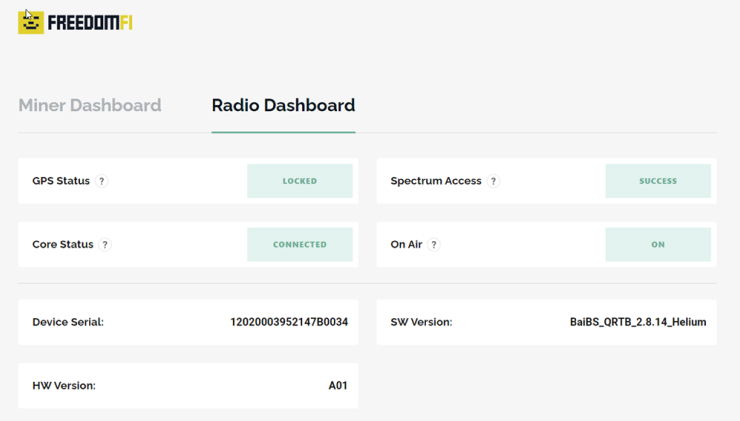
Task: Select the BaiBS_QRTB_2.8.14_Helium software version text
Action: pyautogui.click(x=638, y=322)
